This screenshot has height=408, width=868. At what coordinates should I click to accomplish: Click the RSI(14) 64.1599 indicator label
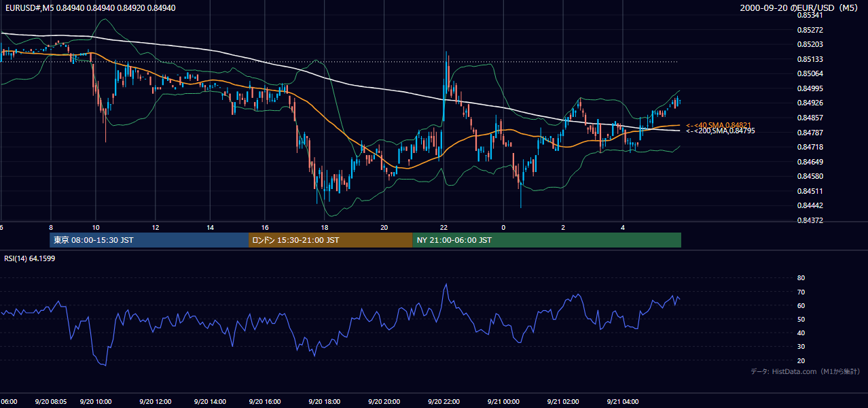pos(30,258)
